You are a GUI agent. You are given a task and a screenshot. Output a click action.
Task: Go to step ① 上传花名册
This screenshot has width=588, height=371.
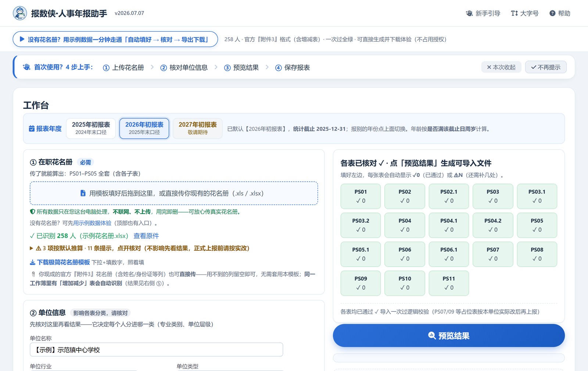pos(123,68)
